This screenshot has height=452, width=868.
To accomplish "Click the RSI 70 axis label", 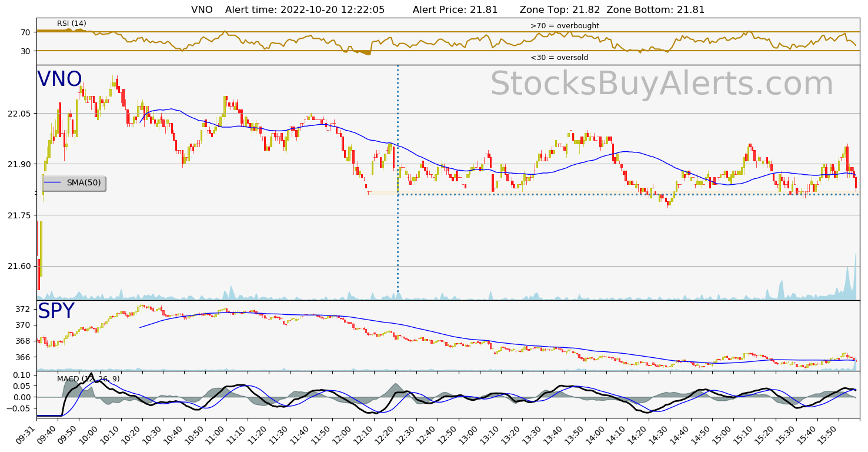I will [26, 32].
